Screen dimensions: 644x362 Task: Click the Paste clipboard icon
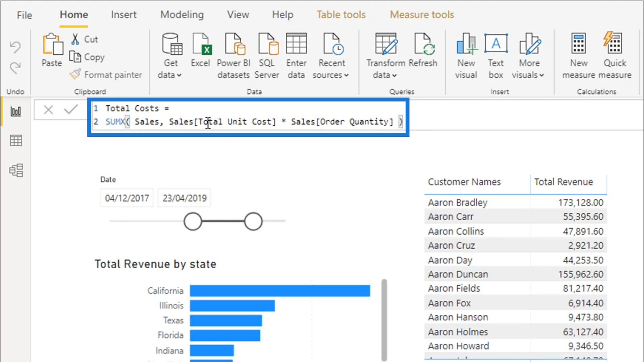pyautogui.click(x=52, y=44)
